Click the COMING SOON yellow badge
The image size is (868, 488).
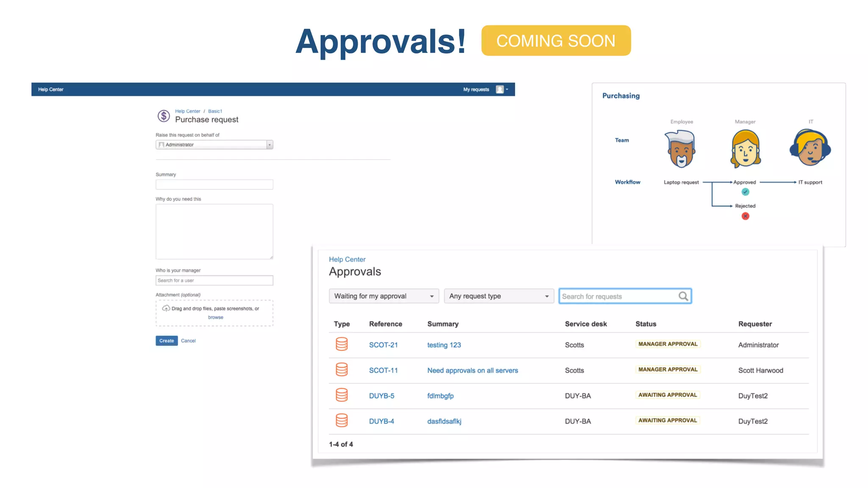click(x=556, y=40)
